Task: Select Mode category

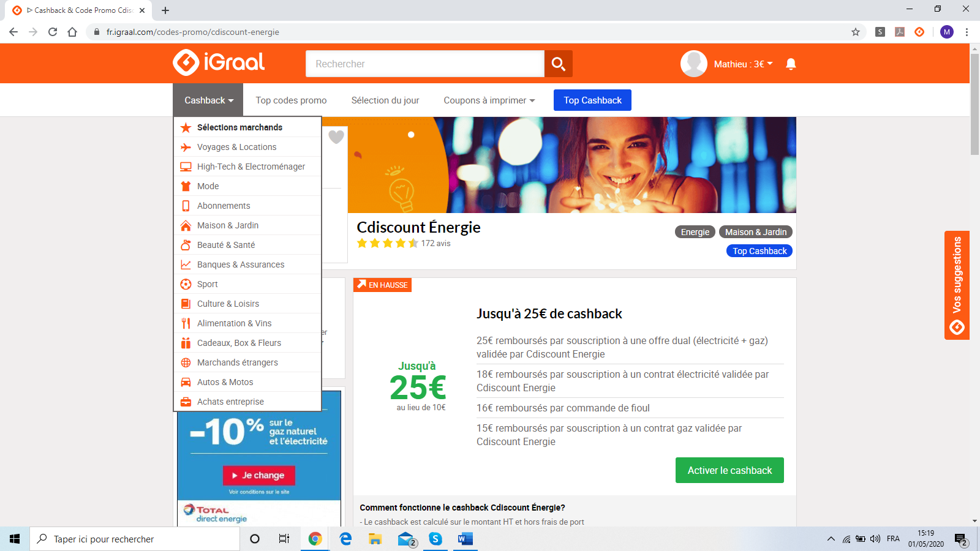Action: tap(247, 186)
